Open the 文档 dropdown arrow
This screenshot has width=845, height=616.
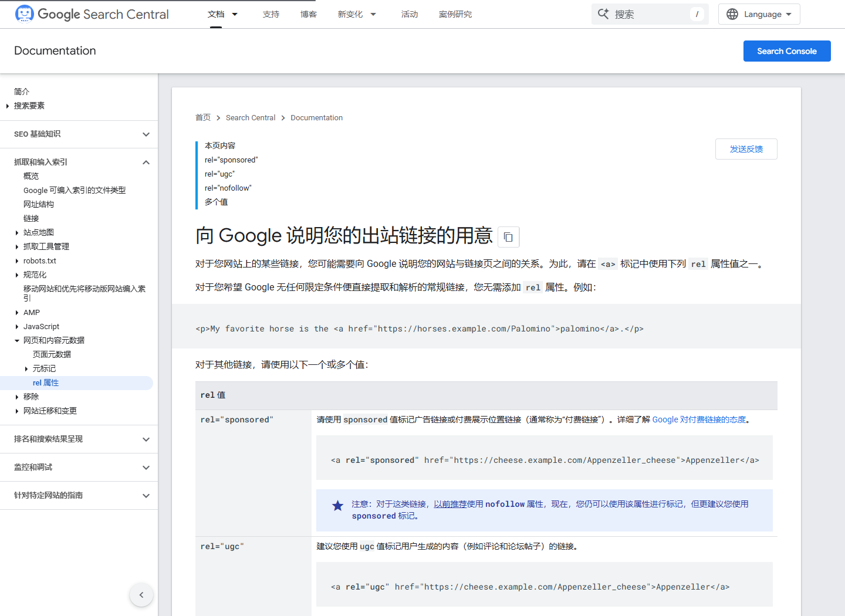[235, 14]
